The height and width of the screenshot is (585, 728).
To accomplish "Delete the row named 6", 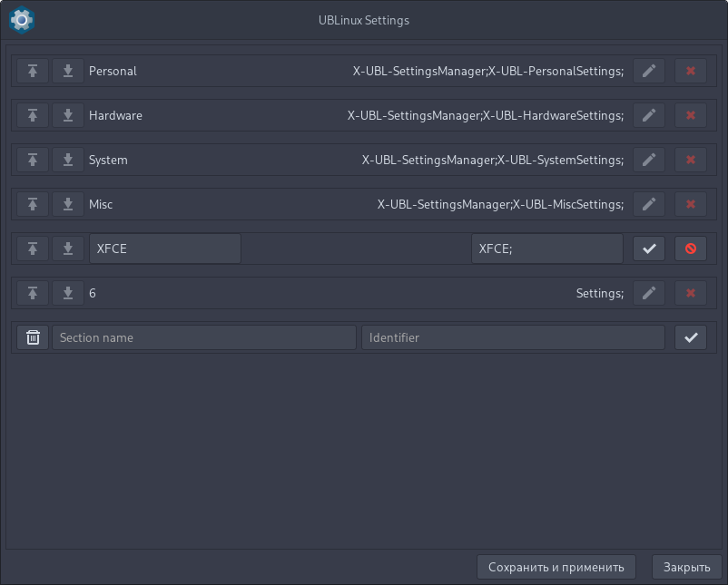I will coord(691,293).
